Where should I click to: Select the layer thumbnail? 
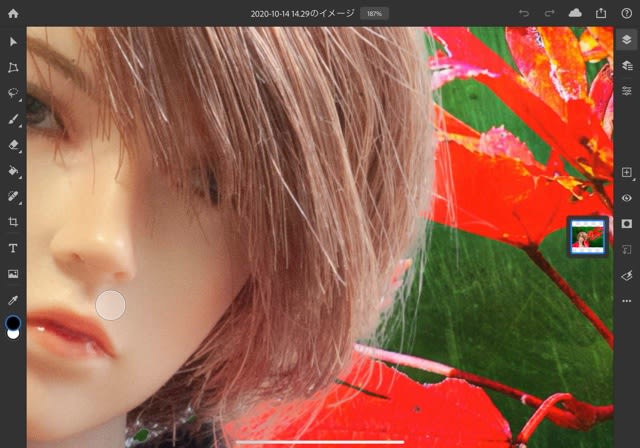(x=588, y=237)
